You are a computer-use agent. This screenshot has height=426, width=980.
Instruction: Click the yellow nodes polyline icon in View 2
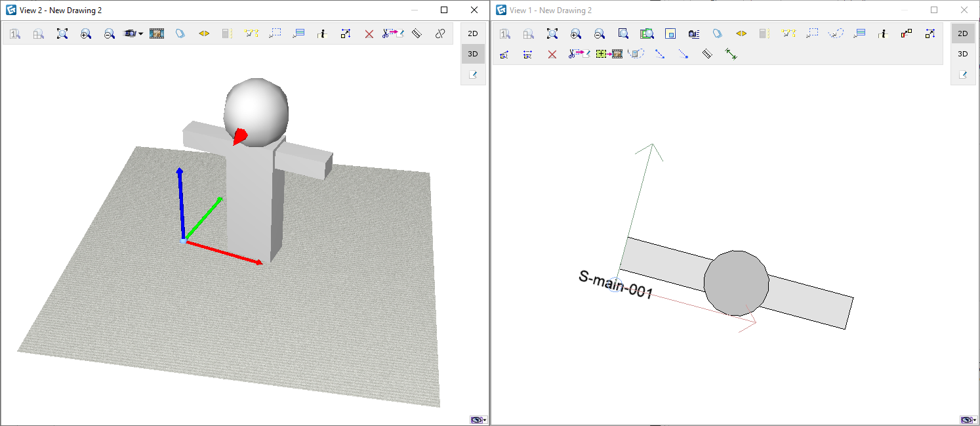tap(251, 33)
